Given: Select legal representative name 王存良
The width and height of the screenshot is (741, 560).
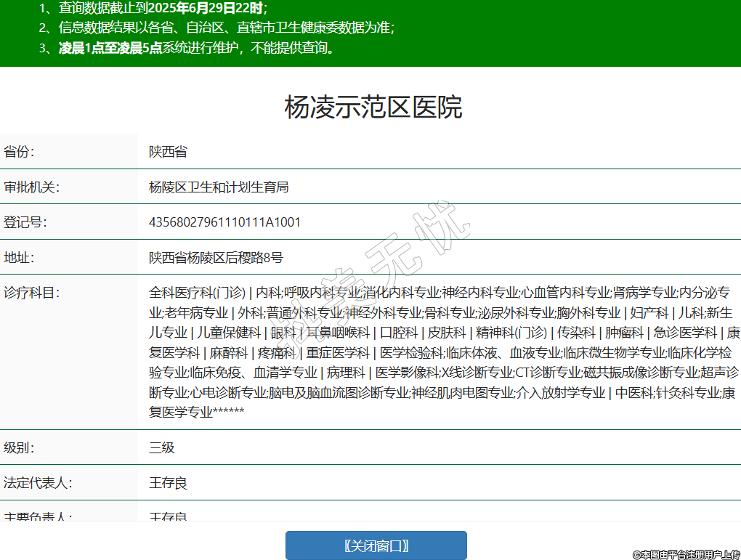Looking at the screenshot, I should (x=168, y=482).
